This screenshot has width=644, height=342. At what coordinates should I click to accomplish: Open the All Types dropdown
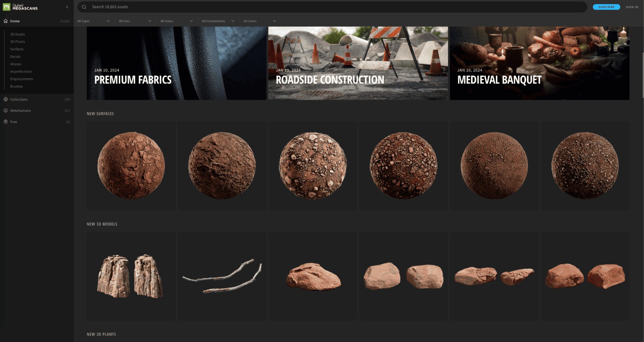(x=94, y=21)
